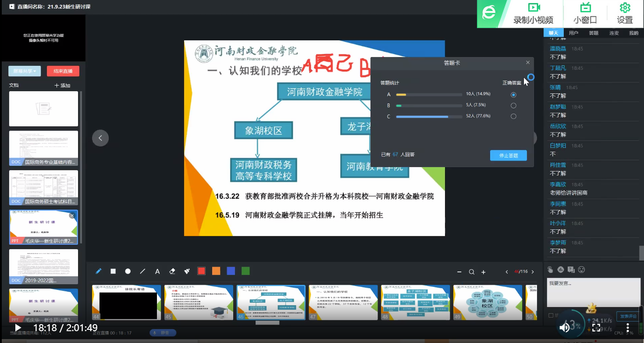Pick the green pen color
This screenshot has width=644, height=343.
pyautogui.click(x=246, y=271)
